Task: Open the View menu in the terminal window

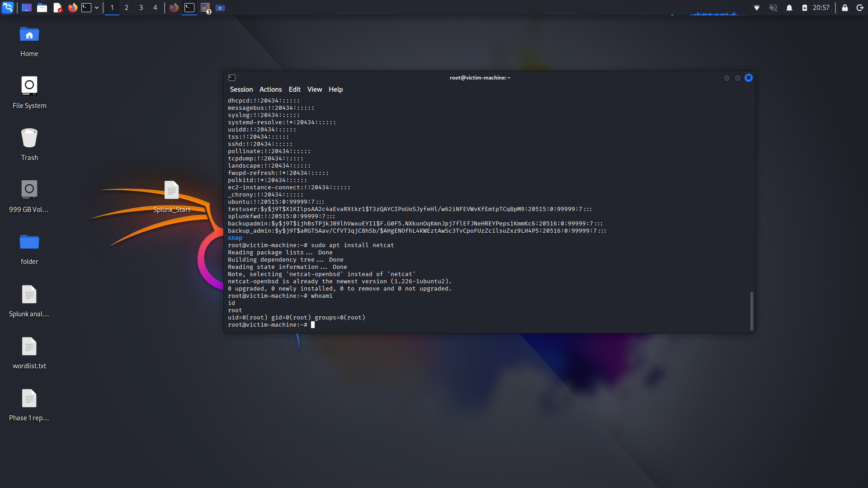Action: [314, 89]
